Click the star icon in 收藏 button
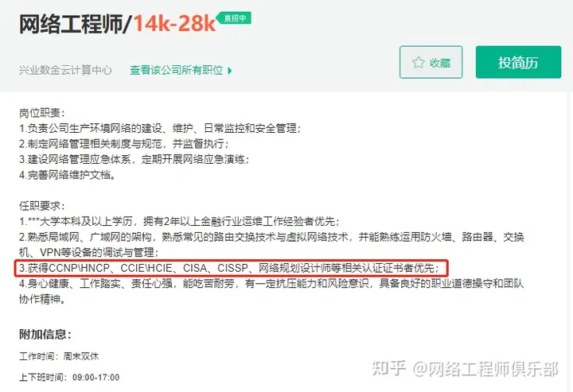 click(x=419, y=62)
